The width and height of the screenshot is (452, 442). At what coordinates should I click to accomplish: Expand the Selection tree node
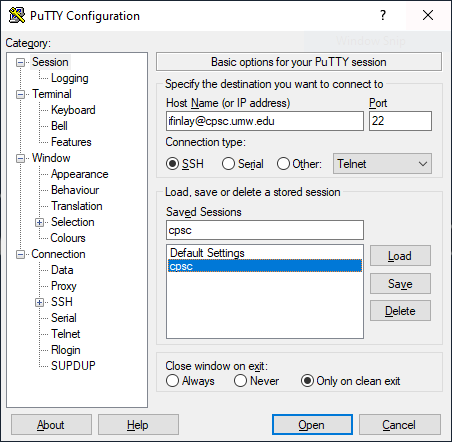click(x=39, y=222)
